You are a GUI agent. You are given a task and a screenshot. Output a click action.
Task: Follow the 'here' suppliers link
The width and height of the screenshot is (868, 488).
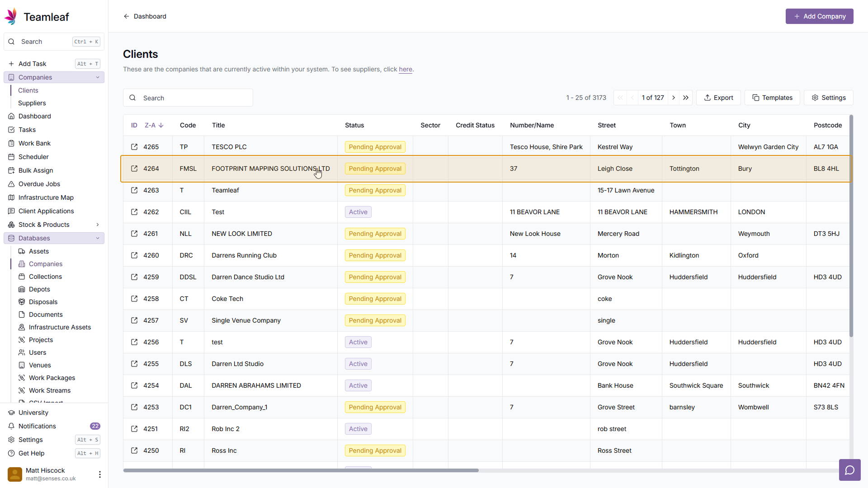pyautogui.click(x=405, y=69)
